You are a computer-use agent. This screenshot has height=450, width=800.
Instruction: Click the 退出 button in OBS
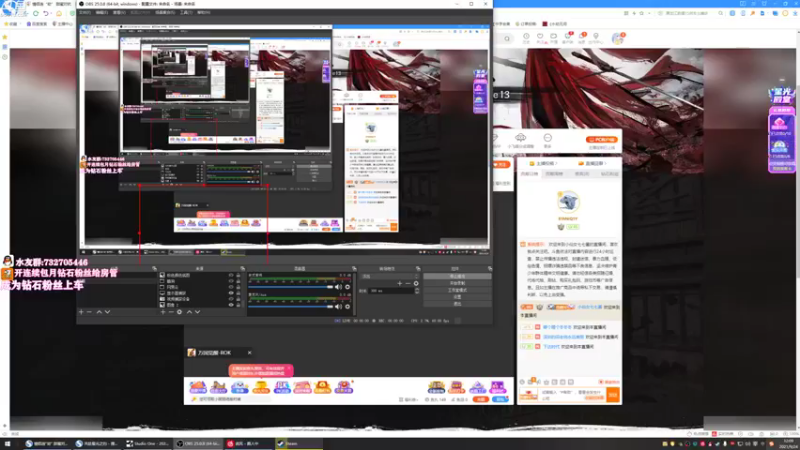pos(457,304)
